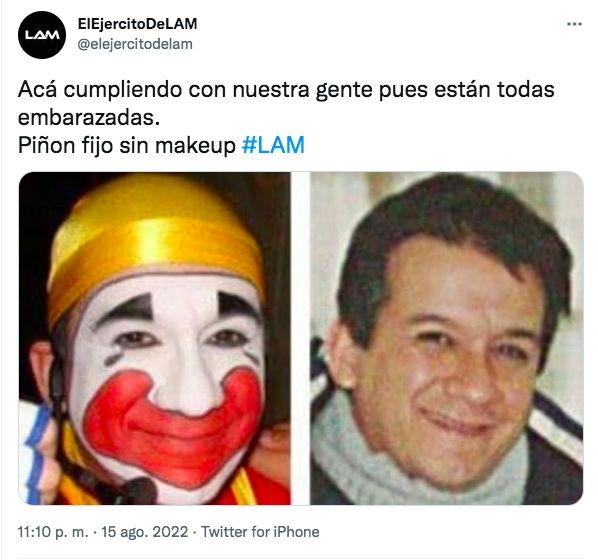This screenshot has height=560, width=598.
Task: Open the clown makeup photo on left
Action: coord(154,338)
